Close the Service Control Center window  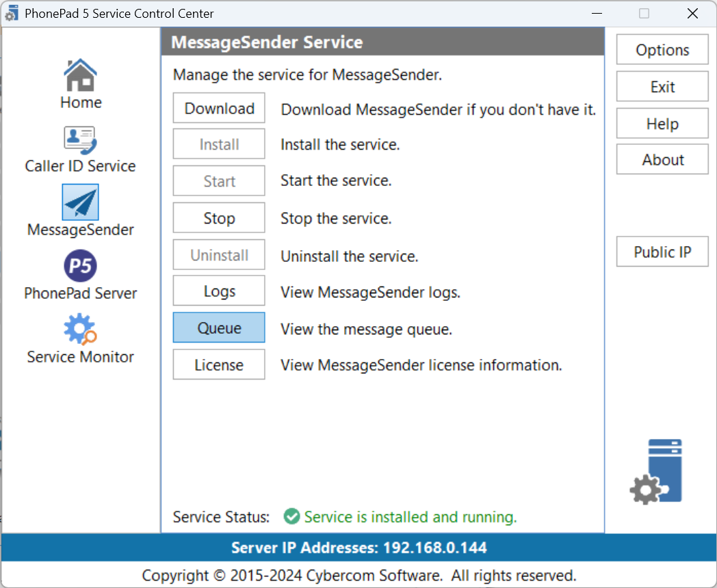pos(693,13)
